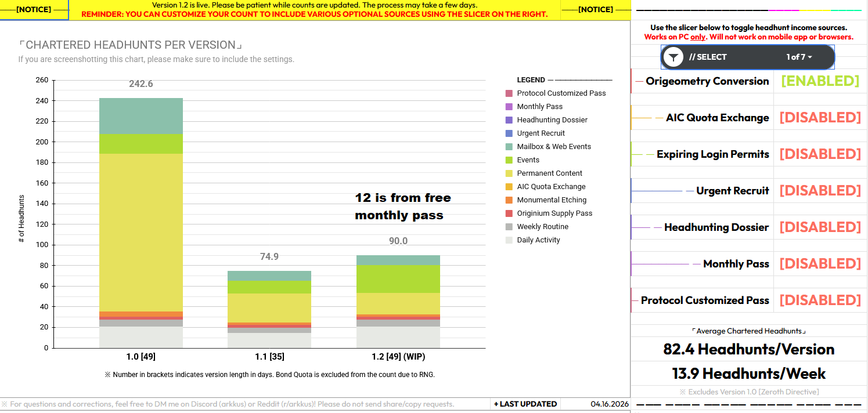Viewport: 868px width, 413px height.
Task: Click the Headhunting Dossier [DISABLED] status
Action: 820,227
